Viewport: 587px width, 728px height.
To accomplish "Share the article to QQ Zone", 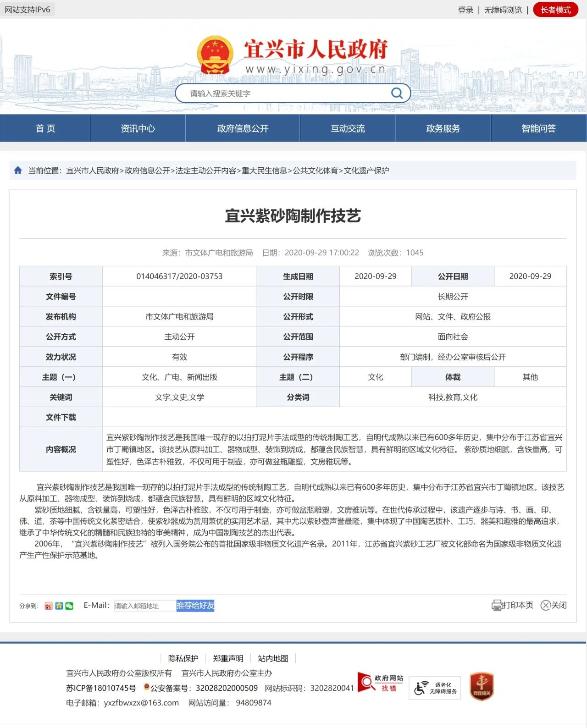I will (59, 606).
